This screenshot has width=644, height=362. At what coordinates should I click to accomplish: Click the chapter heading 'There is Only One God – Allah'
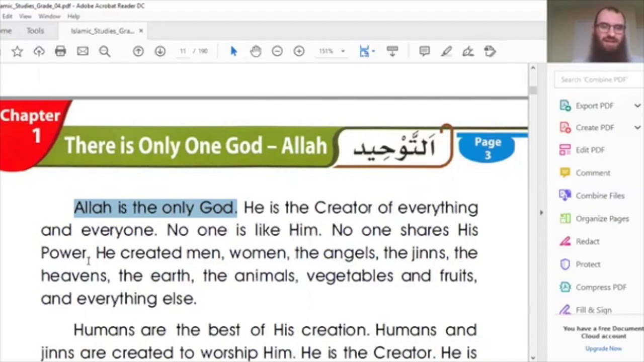[196, 146]
